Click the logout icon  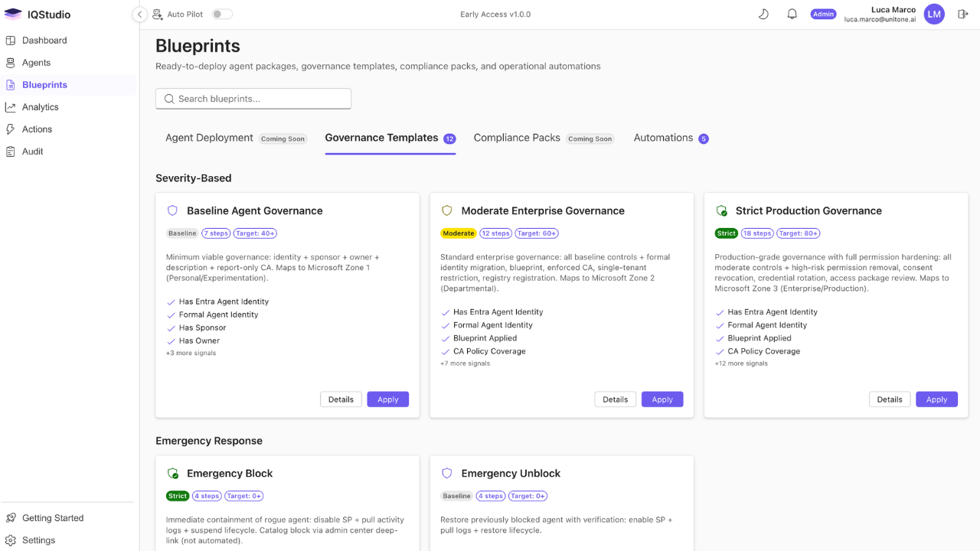(x=963, y=14)
